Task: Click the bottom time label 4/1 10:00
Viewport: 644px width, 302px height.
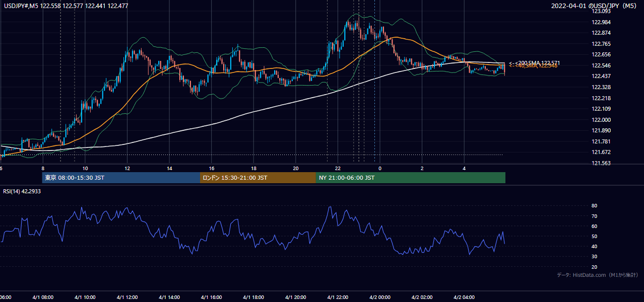Action: tap(85, 297)
